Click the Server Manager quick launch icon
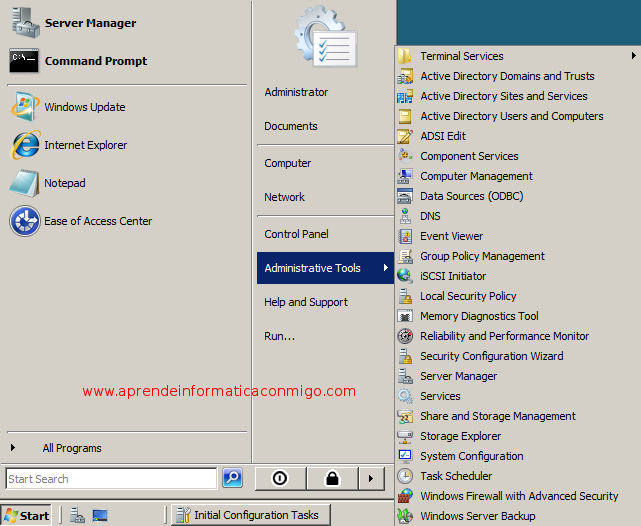Screen dimensions: 641x526 pyautogui.click(x=77, y=515)
